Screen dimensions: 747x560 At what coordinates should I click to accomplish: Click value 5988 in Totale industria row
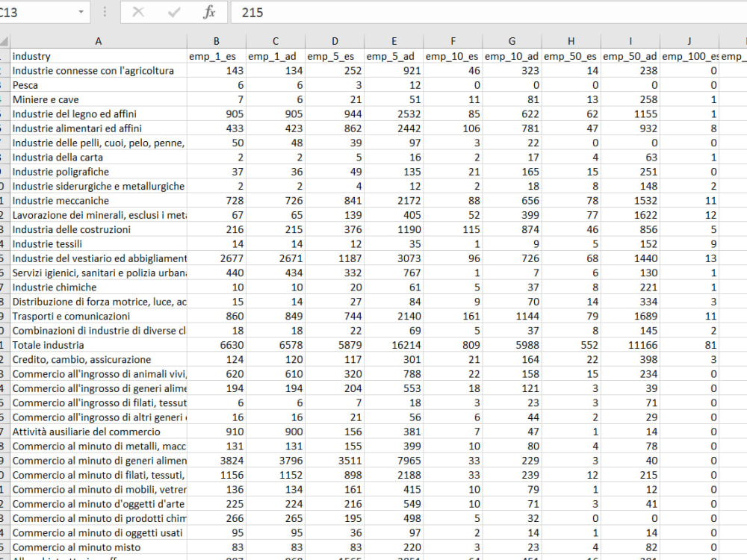[x=512, y=345]
